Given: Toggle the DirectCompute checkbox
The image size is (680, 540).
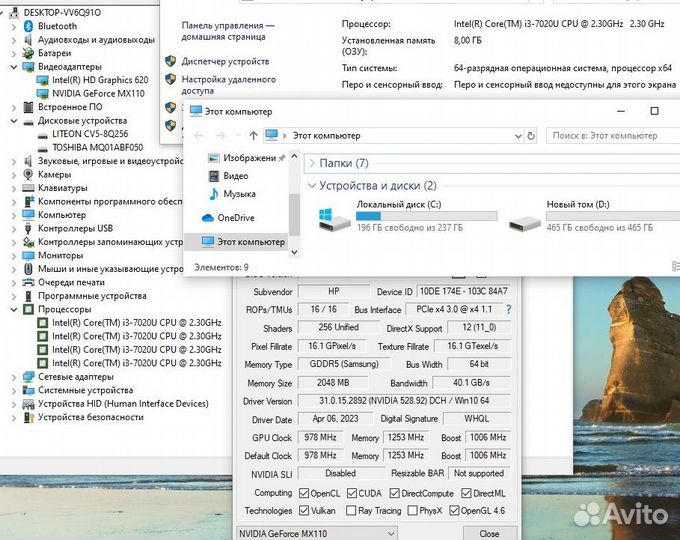Looking at the screenshot, I should tap(394, 493).
